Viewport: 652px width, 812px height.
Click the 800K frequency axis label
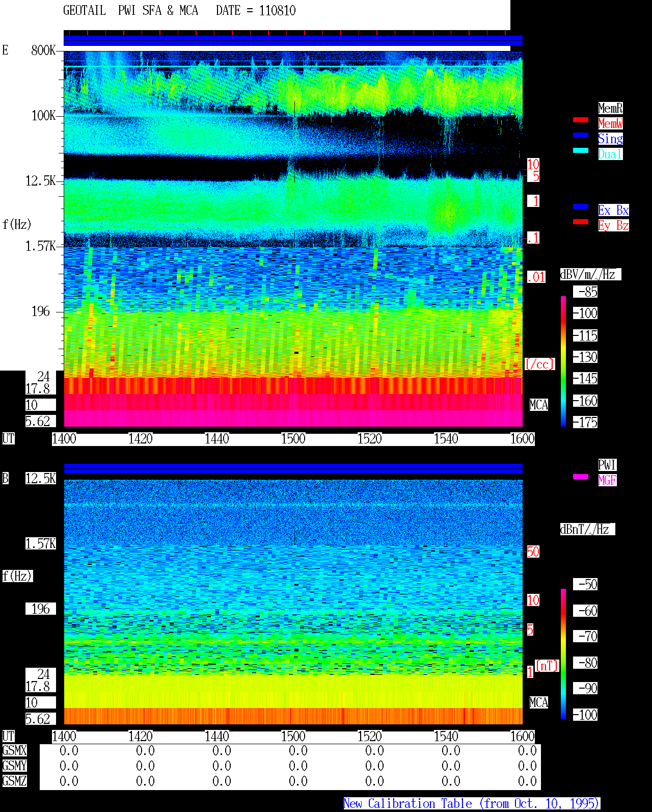pyautogui.click(x=43, y=50)
